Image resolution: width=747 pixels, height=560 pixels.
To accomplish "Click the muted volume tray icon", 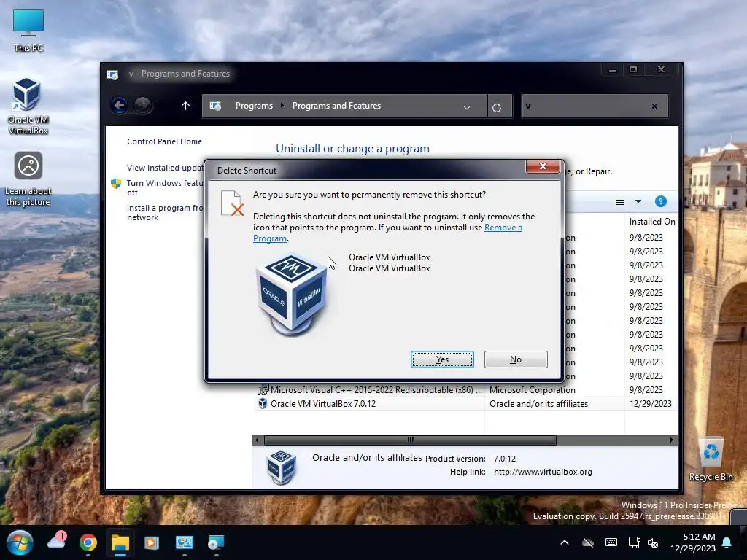I will (653, 542).
